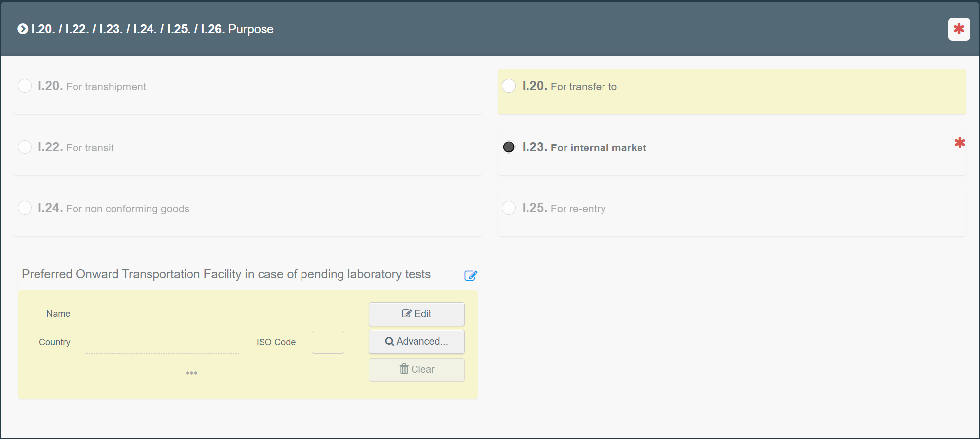
Task: Click the red asterisk beside For internal market
Action: coord(959,143)
